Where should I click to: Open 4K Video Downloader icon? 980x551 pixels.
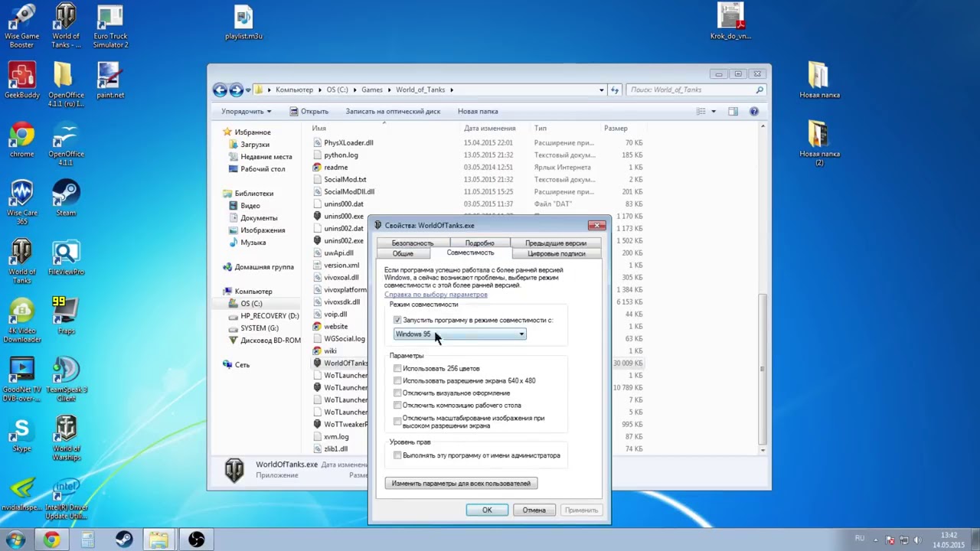pos(21,320)
